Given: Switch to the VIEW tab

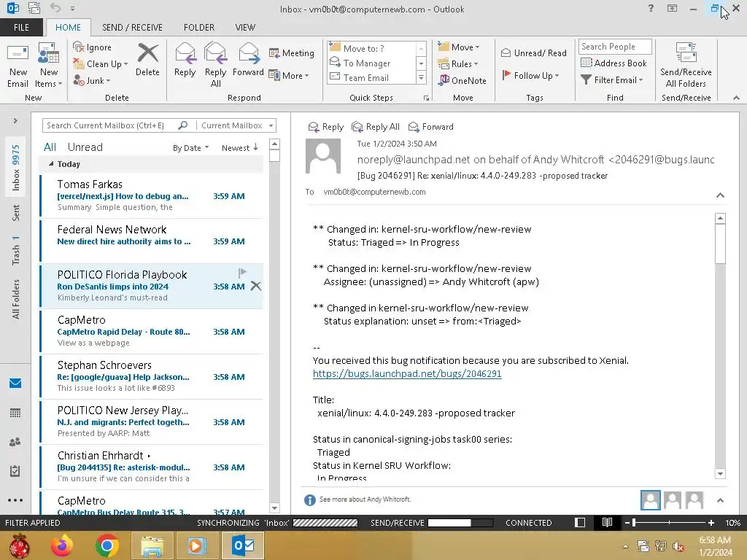Looking at the screenshot, I should pos(245,27).
